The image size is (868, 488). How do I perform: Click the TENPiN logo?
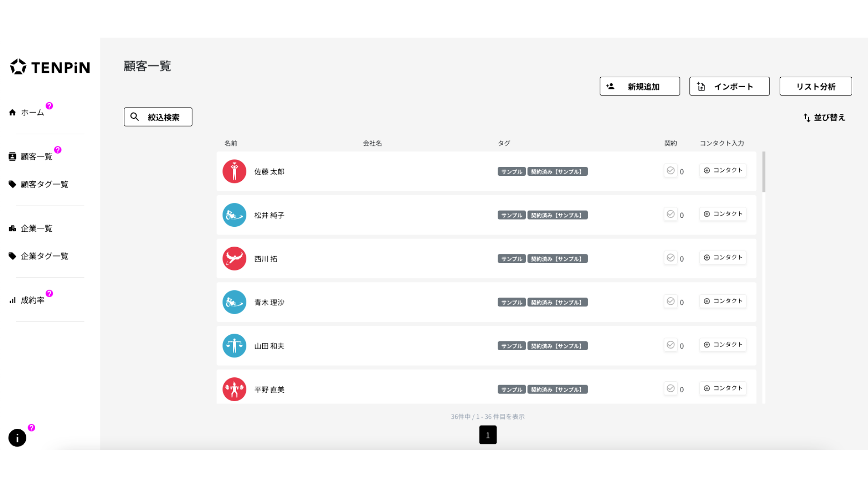50,67
